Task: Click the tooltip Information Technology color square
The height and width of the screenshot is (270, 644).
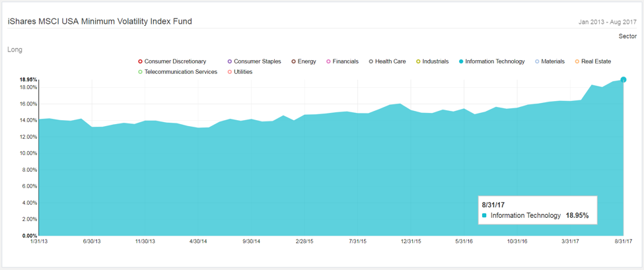Action: (x=485, y=215)
